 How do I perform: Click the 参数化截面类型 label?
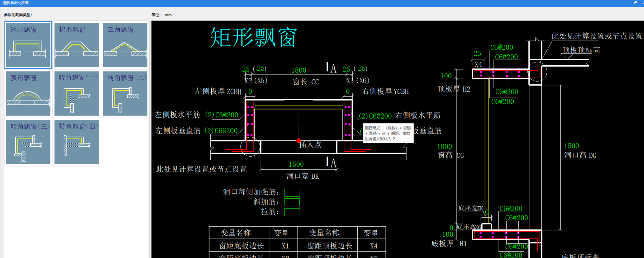tap(18, 15)
